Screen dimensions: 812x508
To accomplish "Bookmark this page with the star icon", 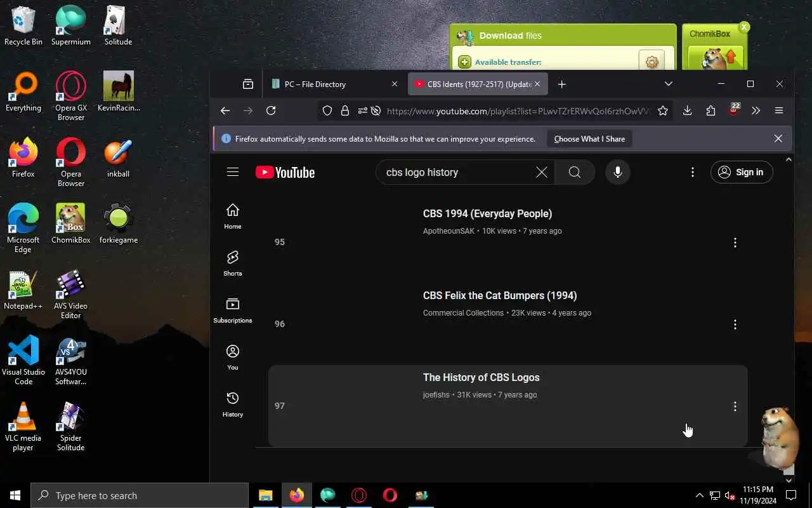I will pos(663,110).
